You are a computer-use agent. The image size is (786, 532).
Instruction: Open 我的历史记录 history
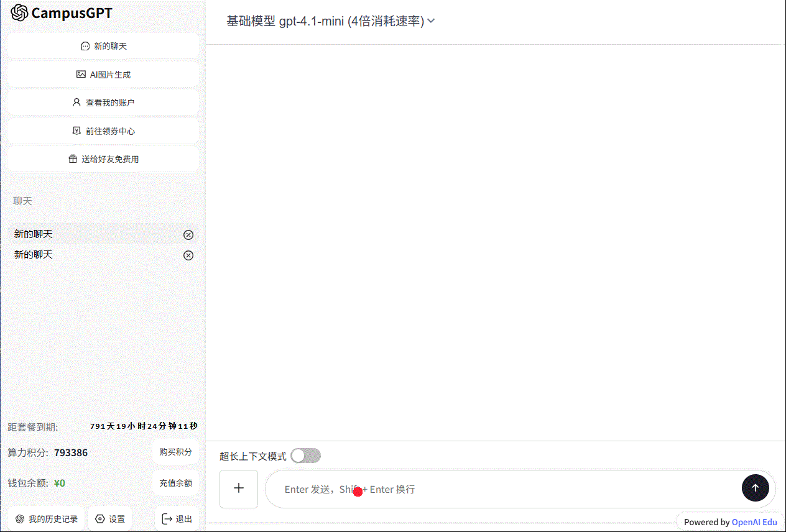tap(47, 519)
